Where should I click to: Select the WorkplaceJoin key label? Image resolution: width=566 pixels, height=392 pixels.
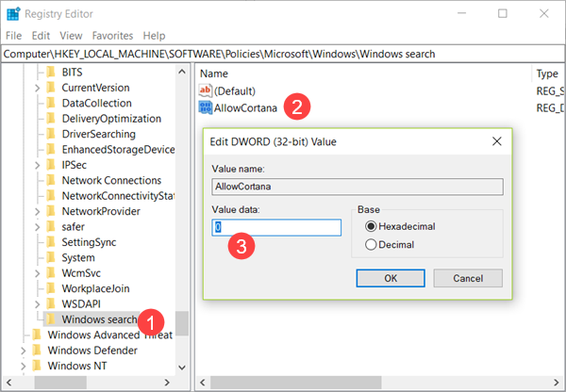(95, 288)
